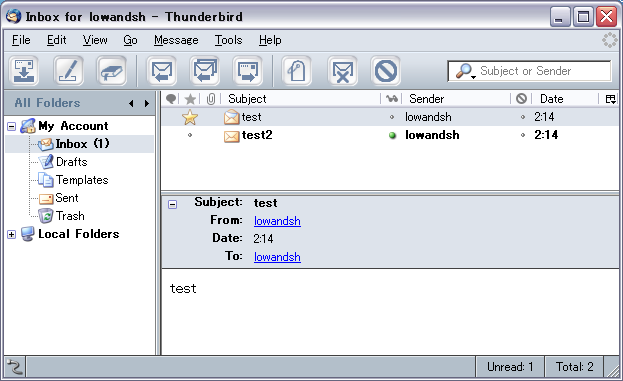Sort by star column header
Screen dimensions: 623x381
[x=190, y=99]
